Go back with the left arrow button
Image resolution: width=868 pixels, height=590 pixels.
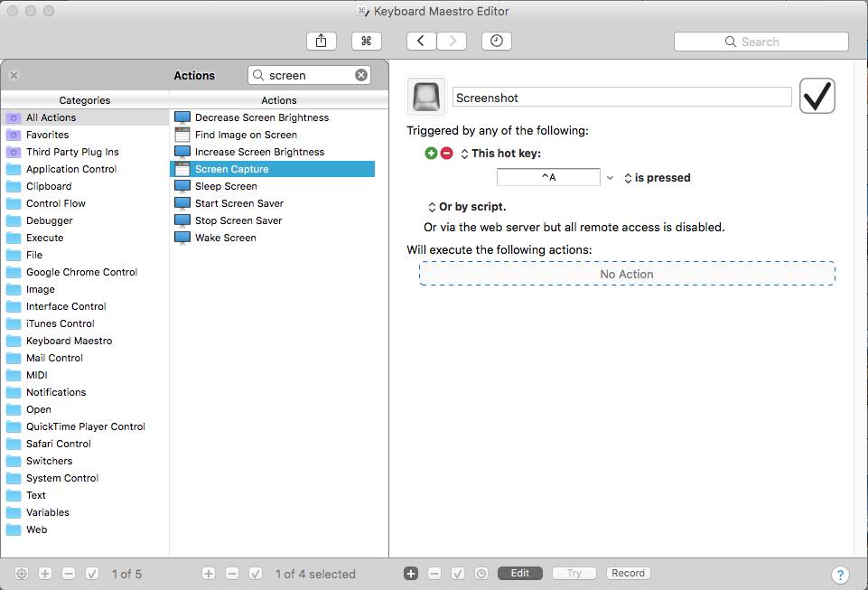pyautogui.click(x=421, y=41)
